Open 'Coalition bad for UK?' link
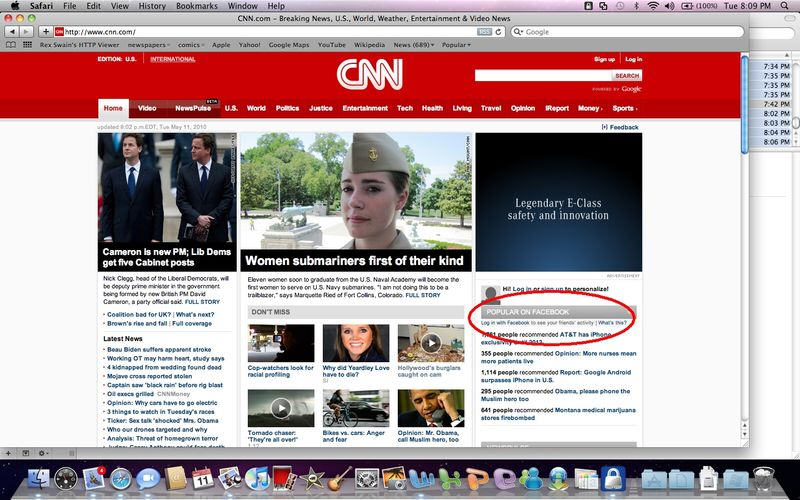800x500 pixels. pos(139,314)
